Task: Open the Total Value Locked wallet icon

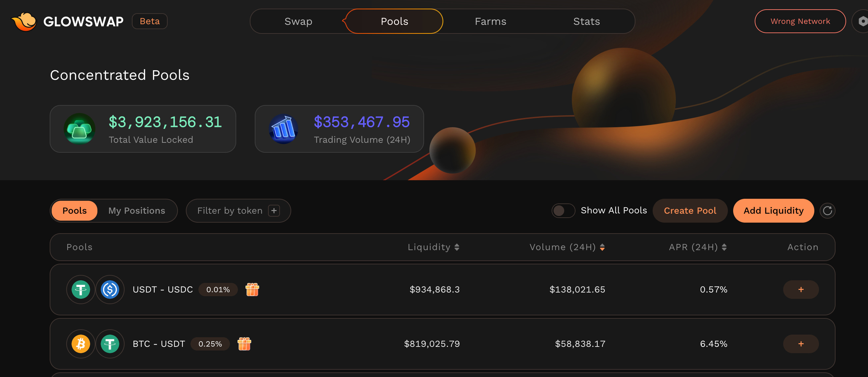Action: (x=80, y=129)
